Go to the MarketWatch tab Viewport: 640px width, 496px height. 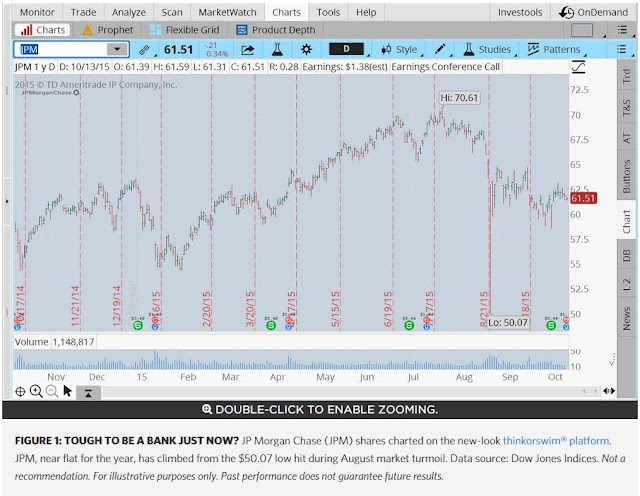pos(227,12)
